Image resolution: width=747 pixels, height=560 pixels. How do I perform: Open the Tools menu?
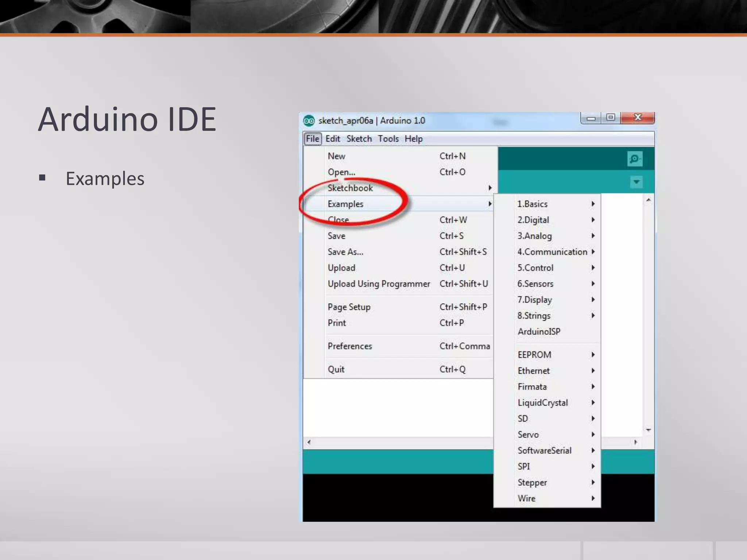pos(388,139)
